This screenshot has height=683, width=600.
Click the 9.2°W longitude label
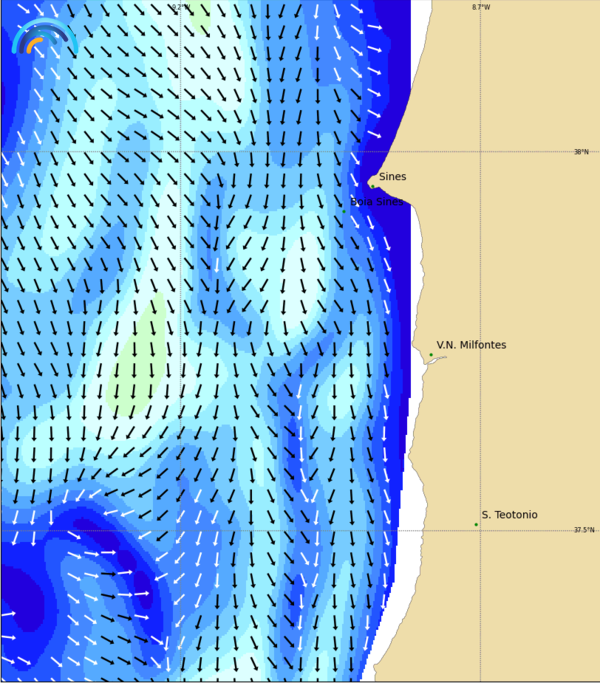[x=180, y=7]
